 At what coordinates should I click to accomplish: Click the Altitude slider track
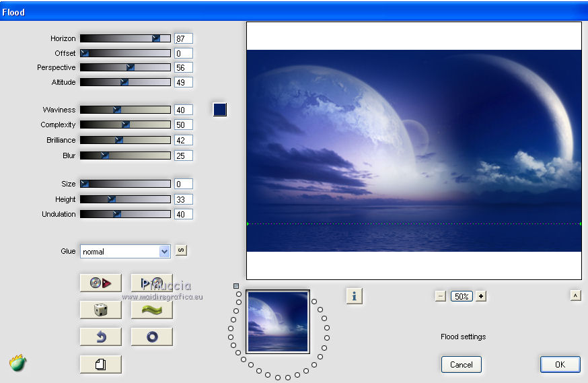[125, 82]
